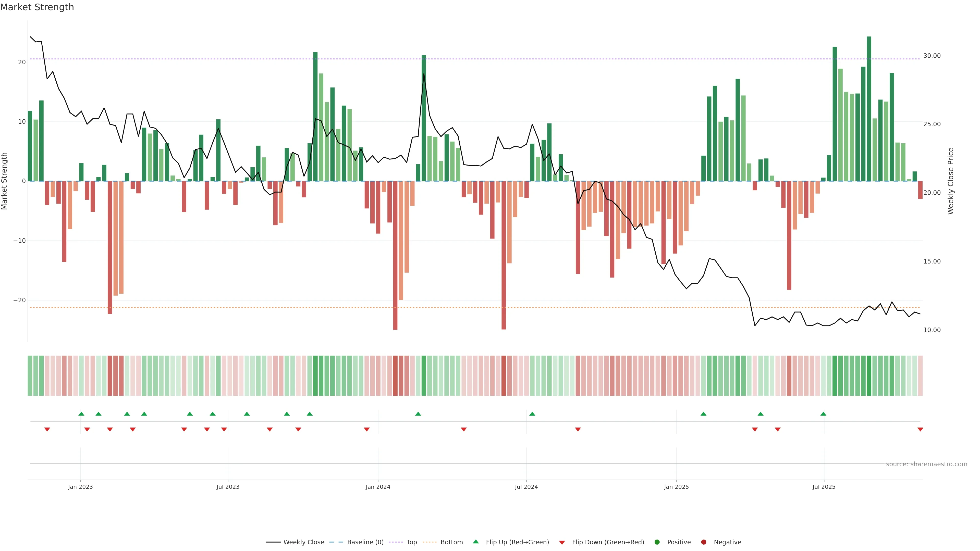
Task: Click the Market Strength chart title
Action: [x=37, y=7]
